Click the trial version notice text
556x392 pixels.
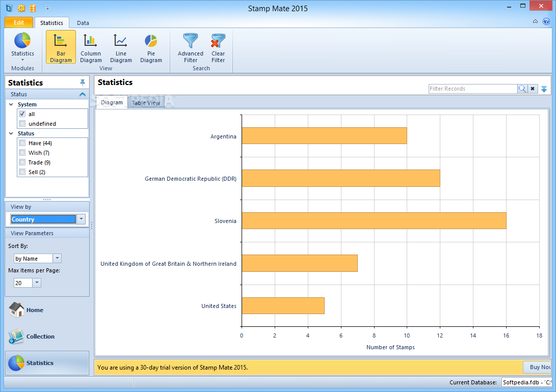[x=172, y=368]
